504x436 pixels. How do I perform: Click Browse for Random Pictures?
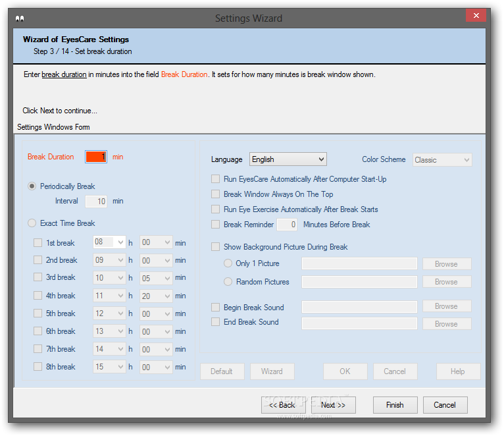click(447, 282)
